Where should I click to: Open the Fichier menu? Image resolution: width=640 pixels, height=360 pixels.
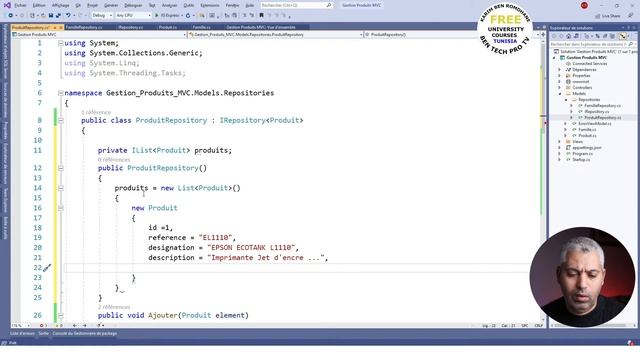tap(20, 5)
